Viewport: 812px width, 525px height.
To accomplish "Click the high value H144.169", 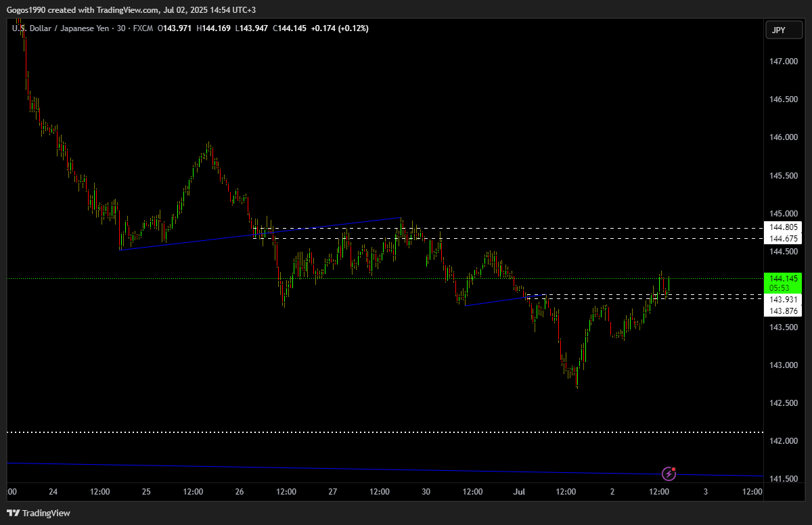I will point(213,28).
